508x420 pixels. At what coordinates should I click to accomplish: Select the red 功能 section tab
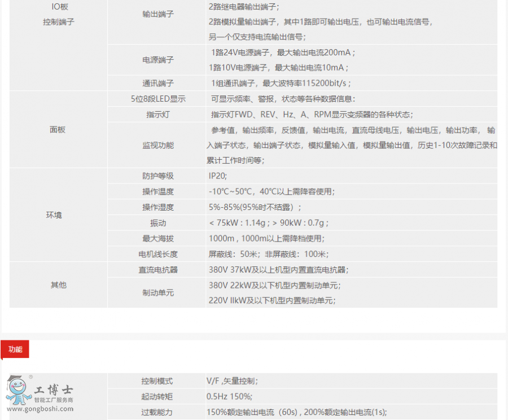(15, 349)
